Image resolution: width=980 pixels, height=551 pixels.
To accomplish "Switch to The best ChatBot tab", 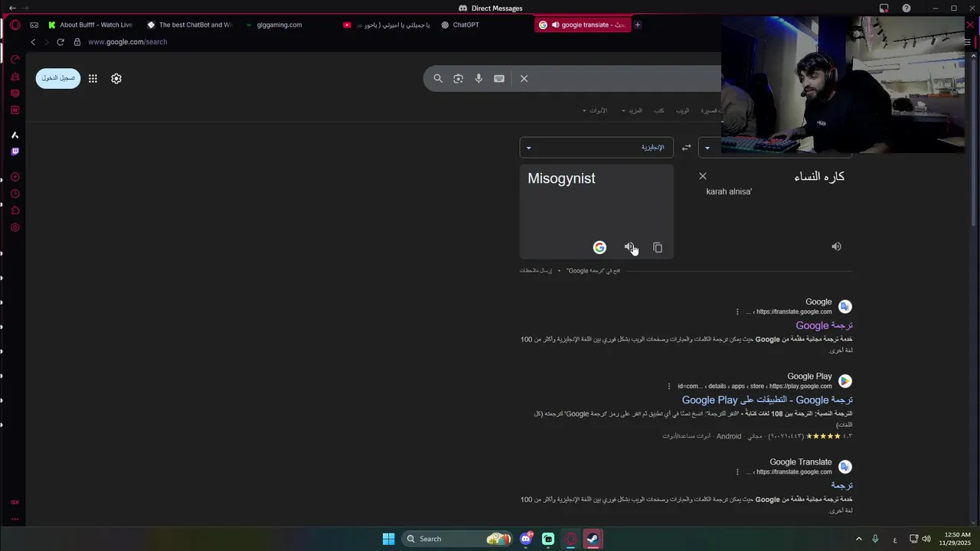I will coord(190,24).
